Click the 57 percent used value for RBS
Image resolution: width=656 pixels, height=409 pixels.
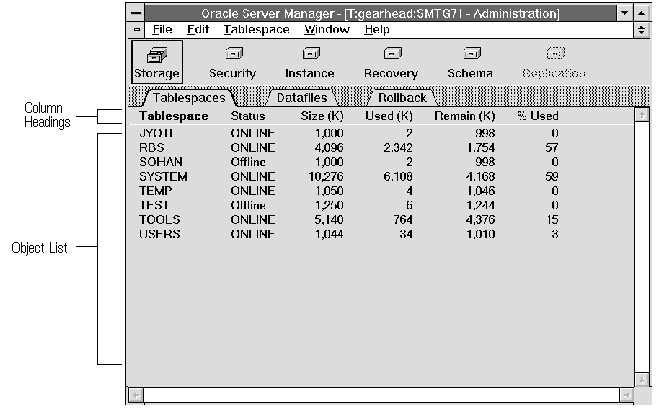pyautogui.click(x=552, y=148)
